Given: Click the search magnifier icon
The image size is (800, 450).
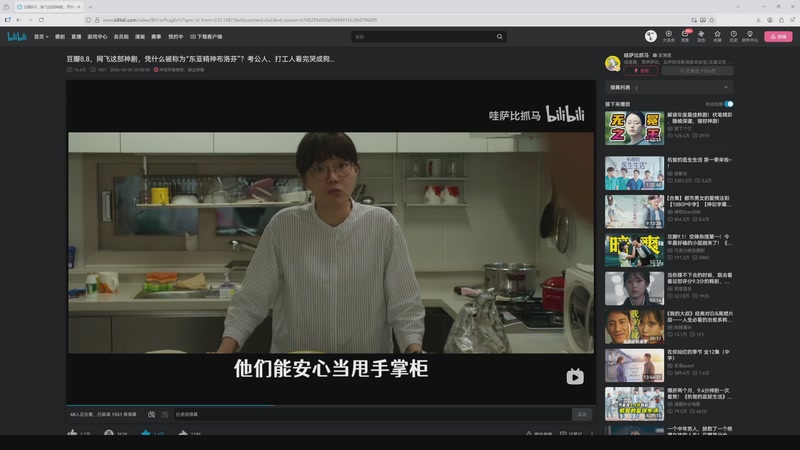Looking at the screenshot, I should [x=499, y=37].
